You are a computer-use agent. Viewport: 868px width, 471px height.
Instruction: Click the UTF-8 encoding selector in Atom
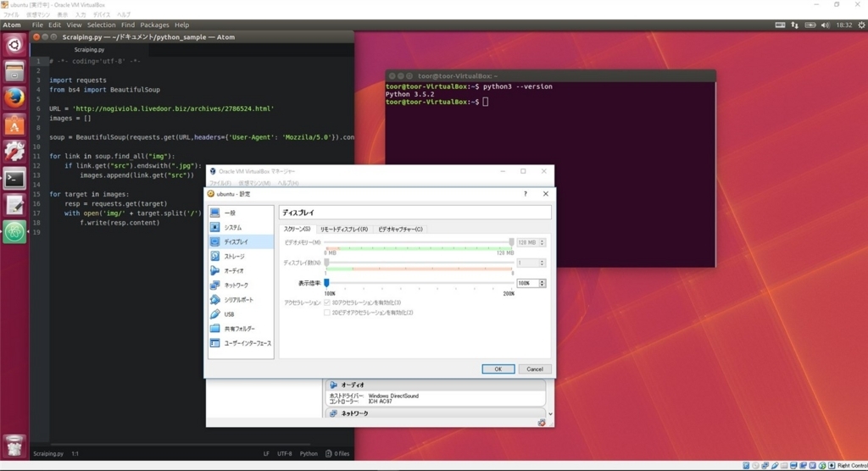(x=285, y=454)
